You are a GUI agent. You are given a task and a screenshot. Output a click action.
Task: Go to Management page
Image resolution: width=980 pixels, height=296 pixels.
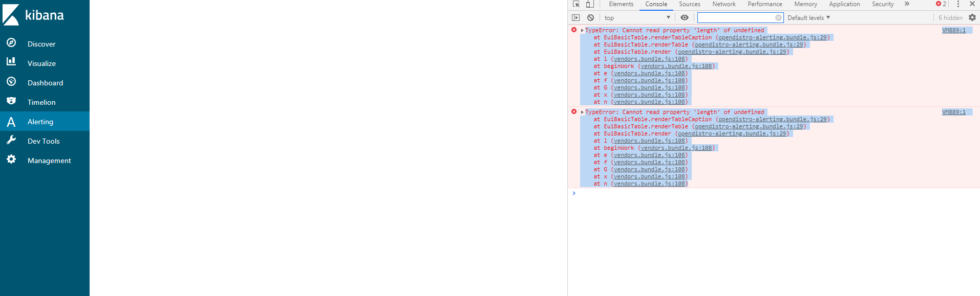click(x=49, y=161)
